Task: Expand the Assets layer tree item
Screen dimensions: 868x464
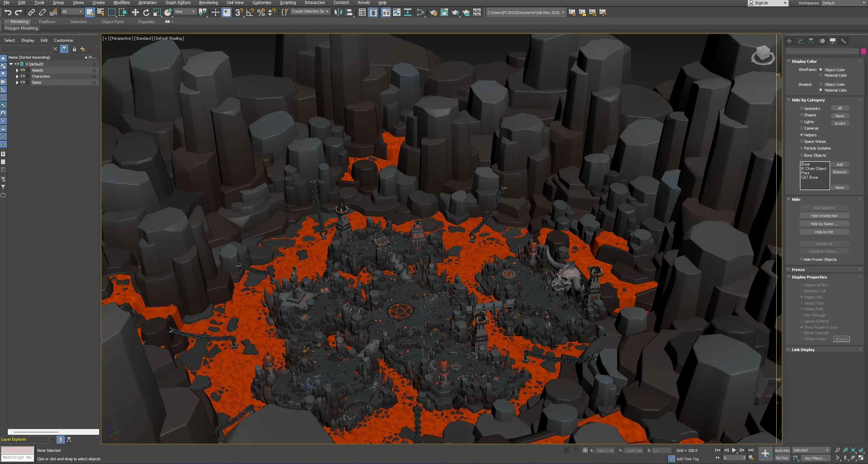Action: [17, 70]
